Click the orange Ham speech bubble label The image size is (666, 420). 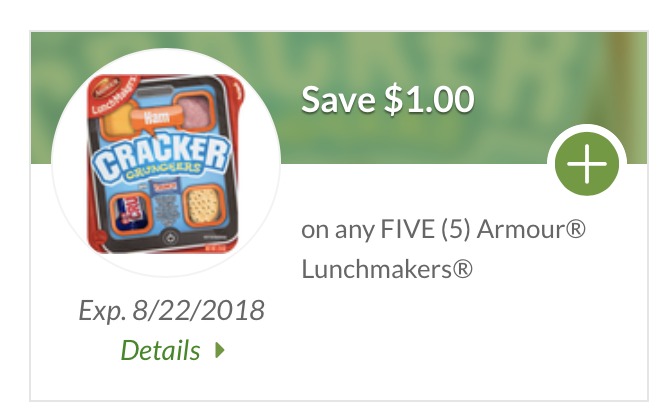(x=157, y=117)
